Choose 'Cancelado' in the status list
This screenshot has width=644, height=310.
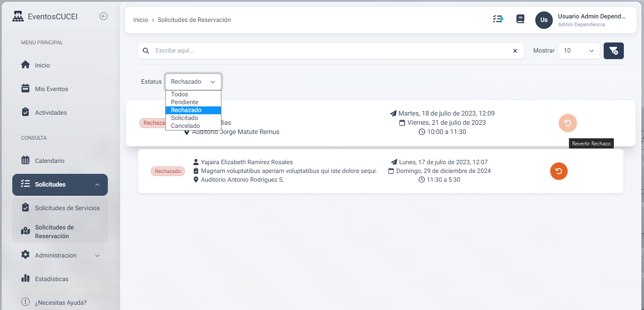coord(185,126)
